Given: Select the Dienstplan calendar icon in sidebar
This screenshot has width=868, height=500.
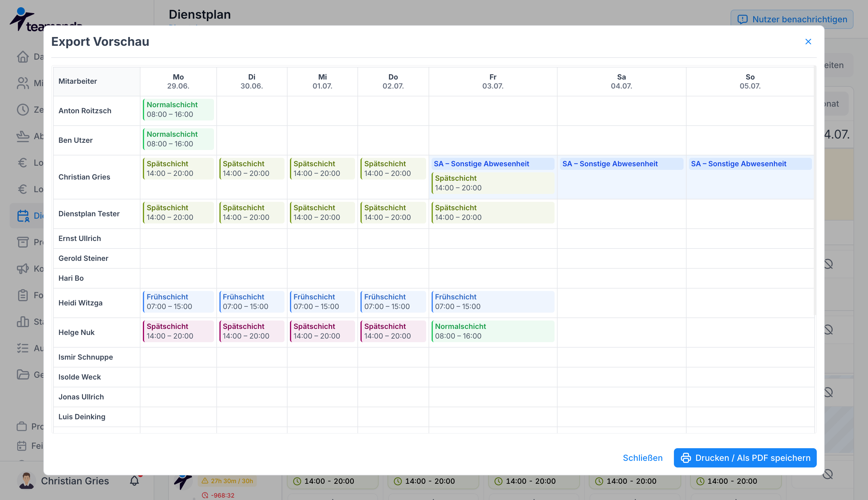Looking at the screenshot, I should (x=23, y=216).
